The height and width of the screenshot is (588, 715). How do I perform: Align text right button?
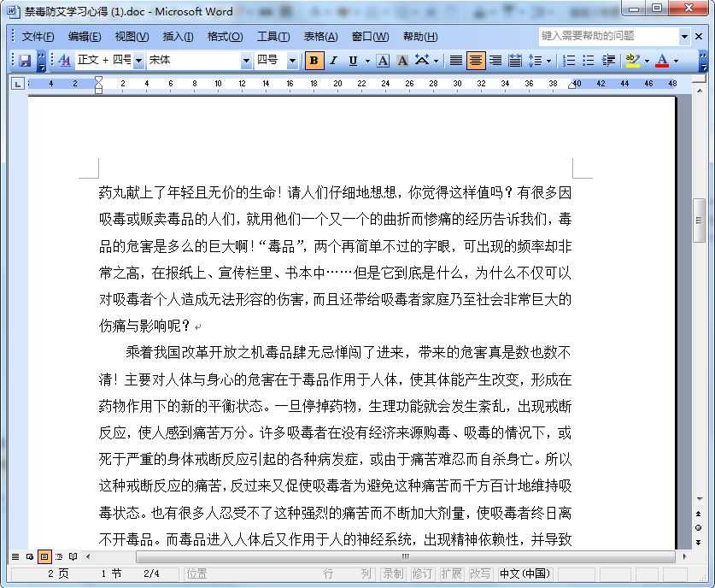tap(495, 60)
